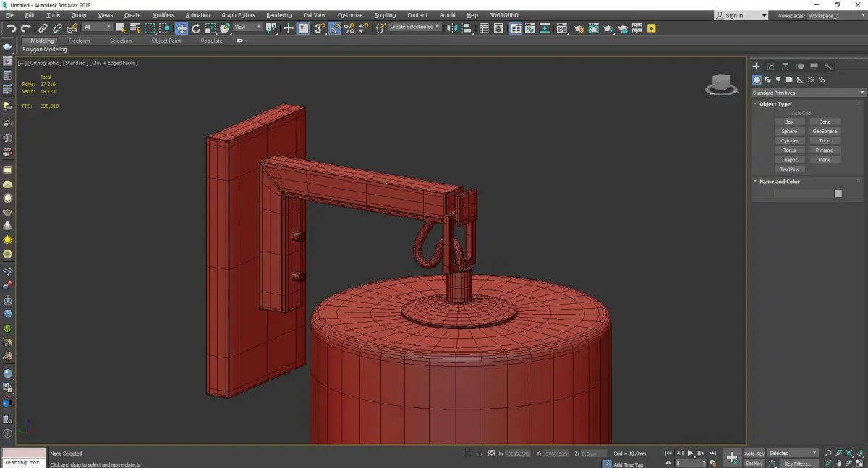Click the Align tool icon
This screenshot has width=868, height=468.
467,28
